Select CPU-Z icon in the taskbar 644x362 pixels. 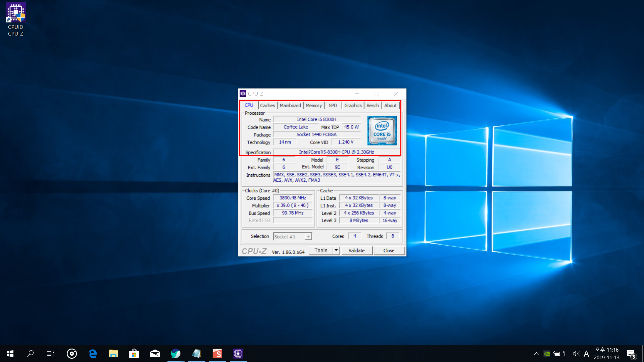point(238,353)
